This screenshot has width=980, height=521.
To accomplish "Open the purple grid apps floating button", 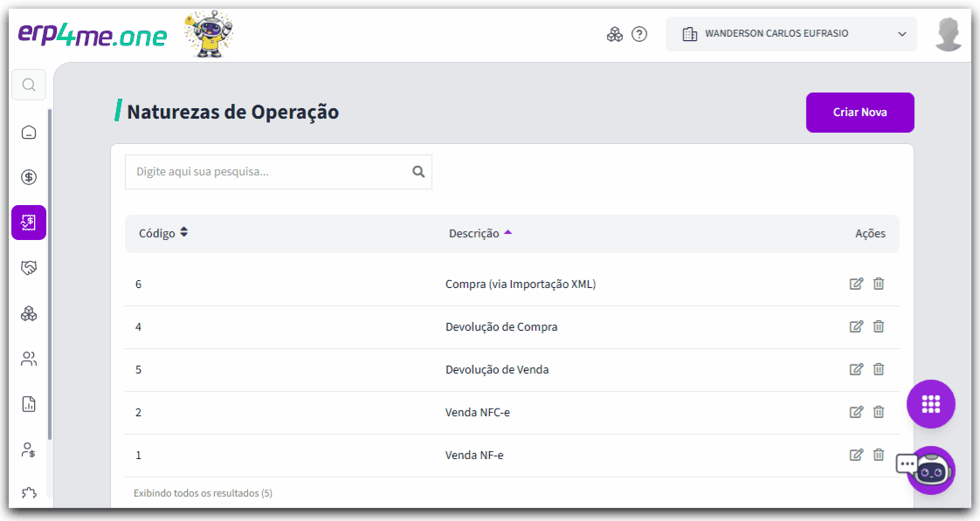I will click(930, 404).
